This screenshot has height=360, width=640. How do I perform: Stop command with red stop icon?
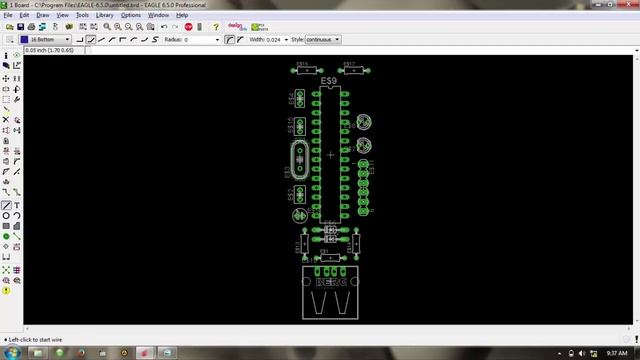(188, 27)
